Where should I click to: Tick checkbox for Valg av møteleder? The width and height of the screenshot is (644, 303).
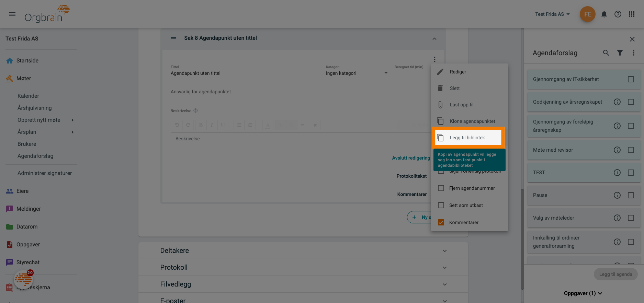click(x=631, y=218)
